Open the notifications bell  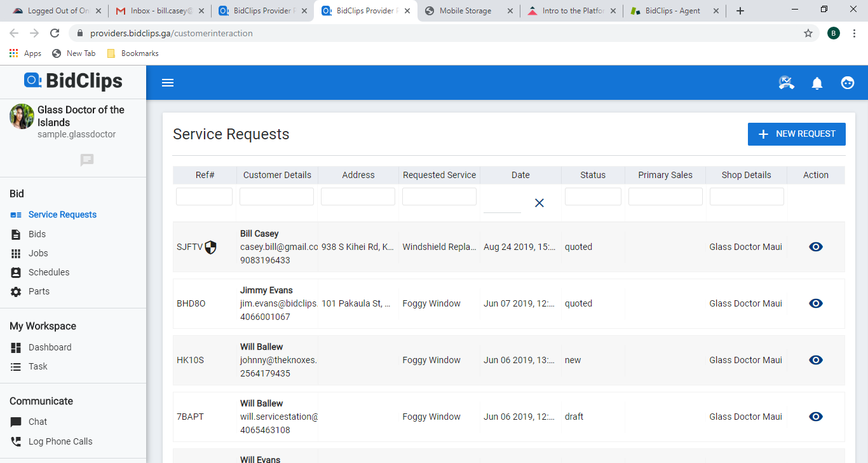click(817, 83)
